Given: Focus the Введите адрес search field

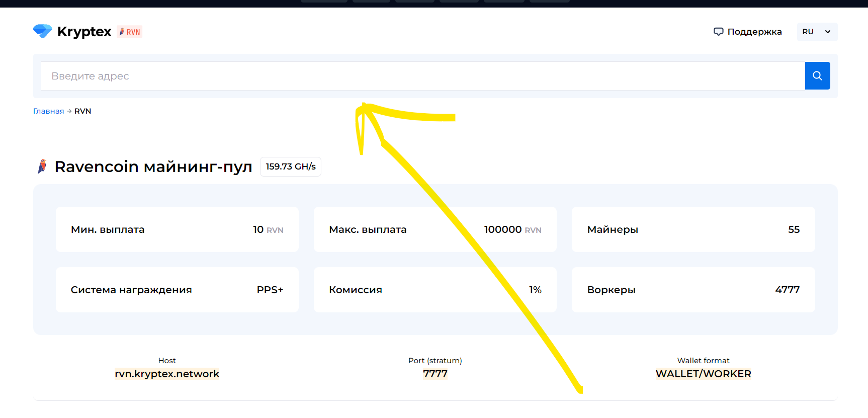Looking at the screenshot, I should (423, 76).
